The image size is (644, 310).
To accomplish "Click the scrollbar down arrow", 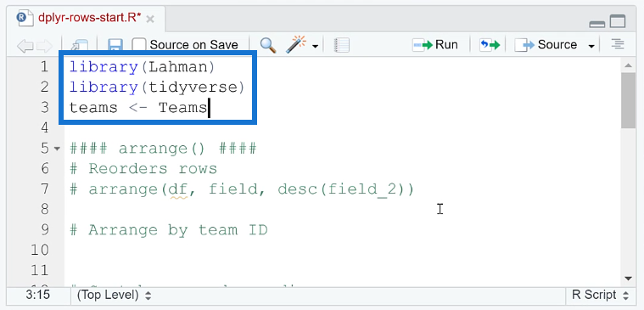I will 628,279.
